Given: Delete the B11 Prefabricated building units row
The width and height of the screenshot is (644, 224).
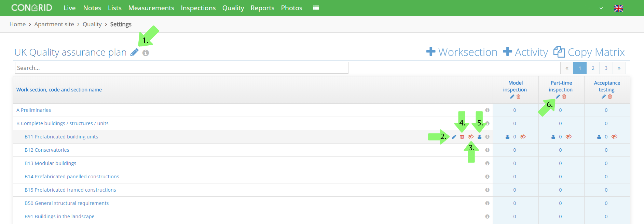Looking at the screenshot, I should 462,137.
